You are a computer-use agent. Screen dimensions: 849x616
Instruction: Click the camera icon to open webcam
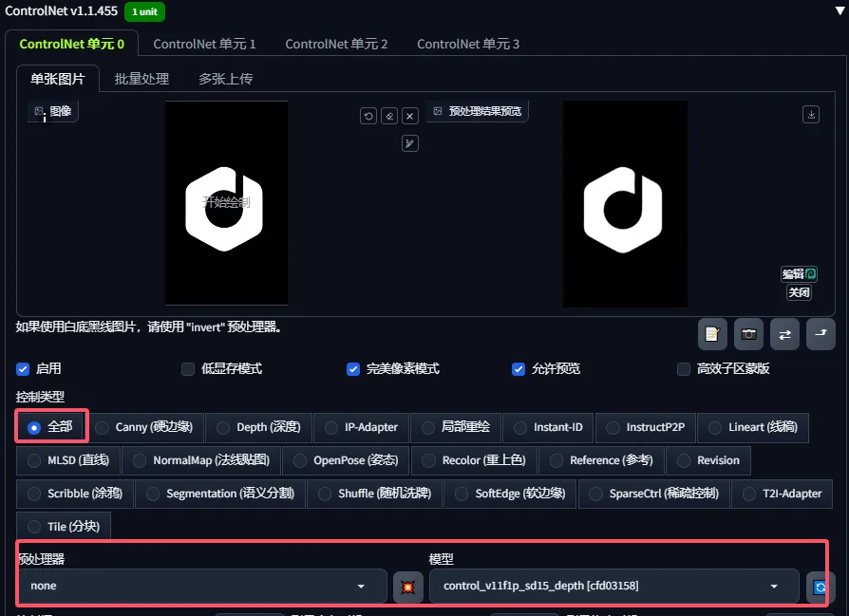tap(748, 334)
